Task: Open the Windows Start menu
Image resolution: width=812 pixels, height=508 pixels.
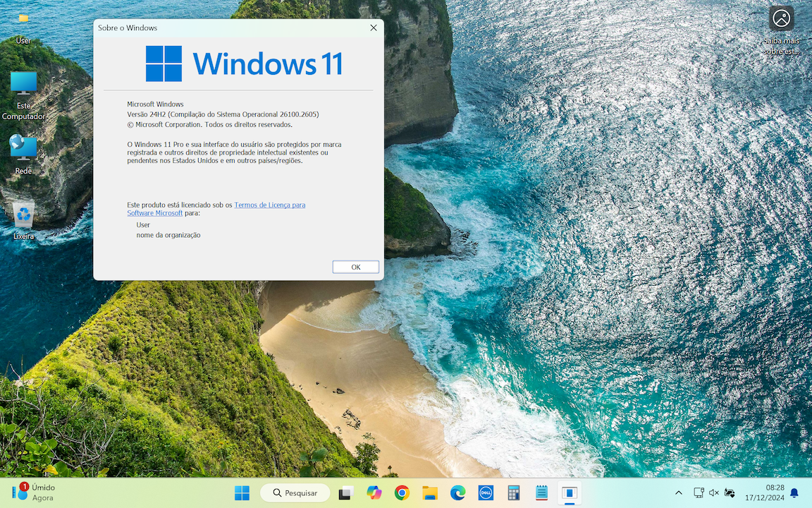Action: tap(242, 493)
